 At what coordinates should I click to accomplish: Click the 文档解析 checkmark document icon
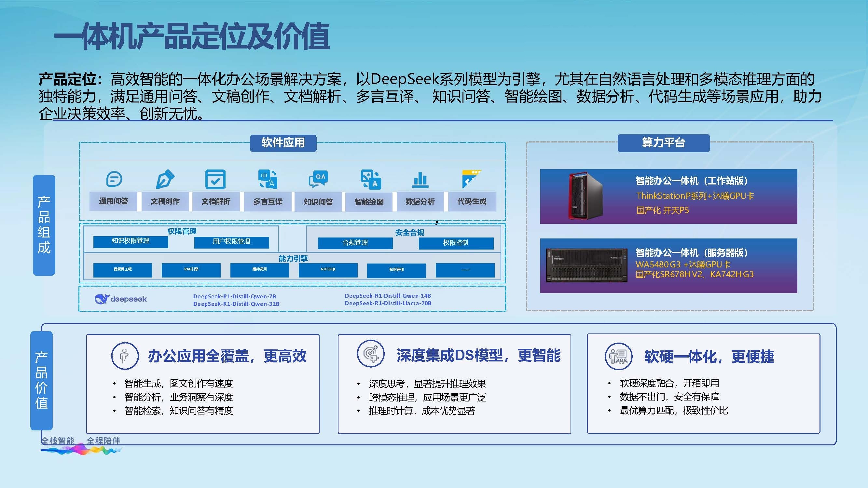[215, 179]
